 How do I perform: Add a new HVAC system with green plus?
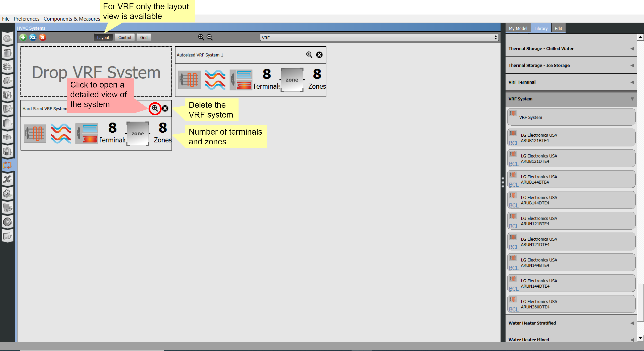[23, 37]
